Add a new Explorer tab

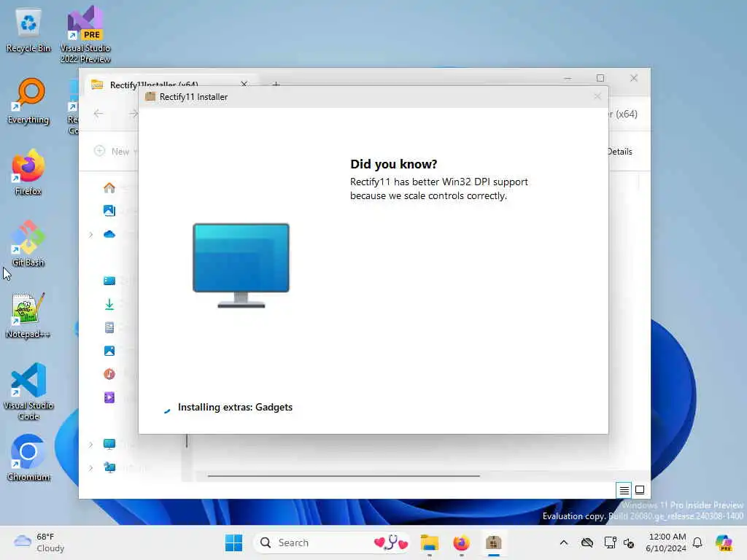tap(276, 85)
